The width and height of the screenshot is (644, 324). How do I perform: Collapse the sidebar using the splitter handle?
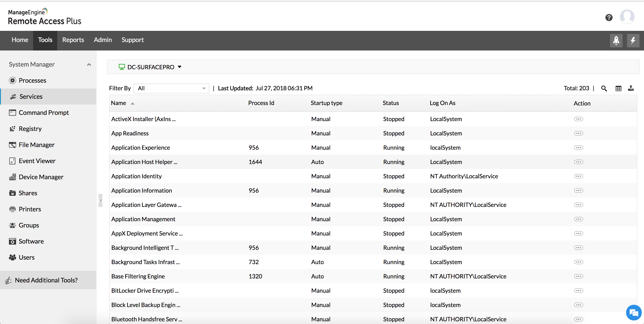point(100,200)
